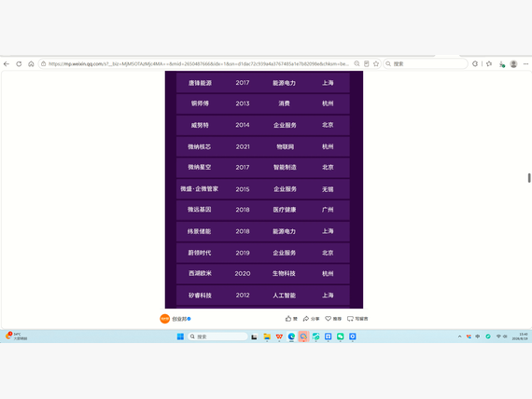Open the weather widget on taskbar

[16, 336]
